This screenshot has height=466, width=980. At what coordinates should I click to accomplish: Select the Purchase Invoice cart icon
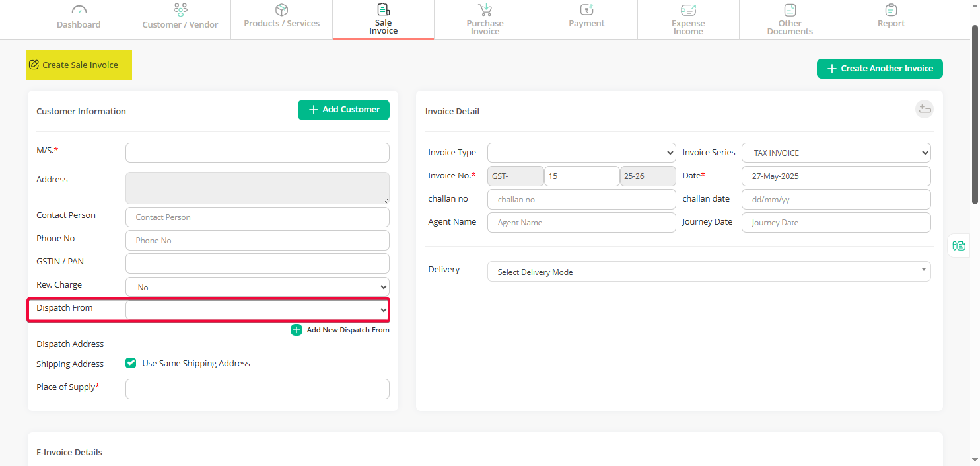[x=485, y=9]
